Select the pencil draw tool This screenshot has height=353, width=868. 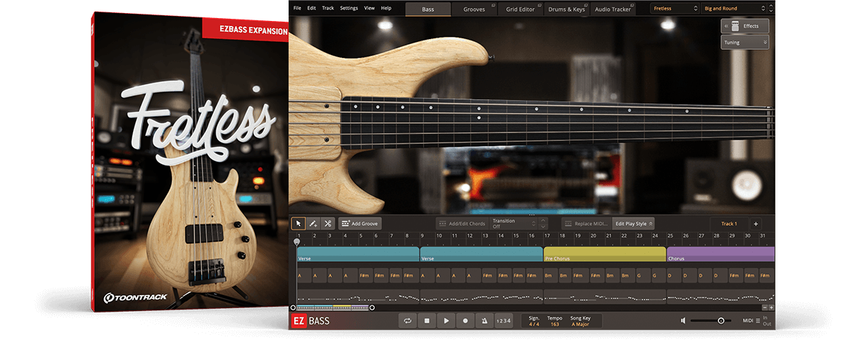pyautogui.click(x=312, y=224)
